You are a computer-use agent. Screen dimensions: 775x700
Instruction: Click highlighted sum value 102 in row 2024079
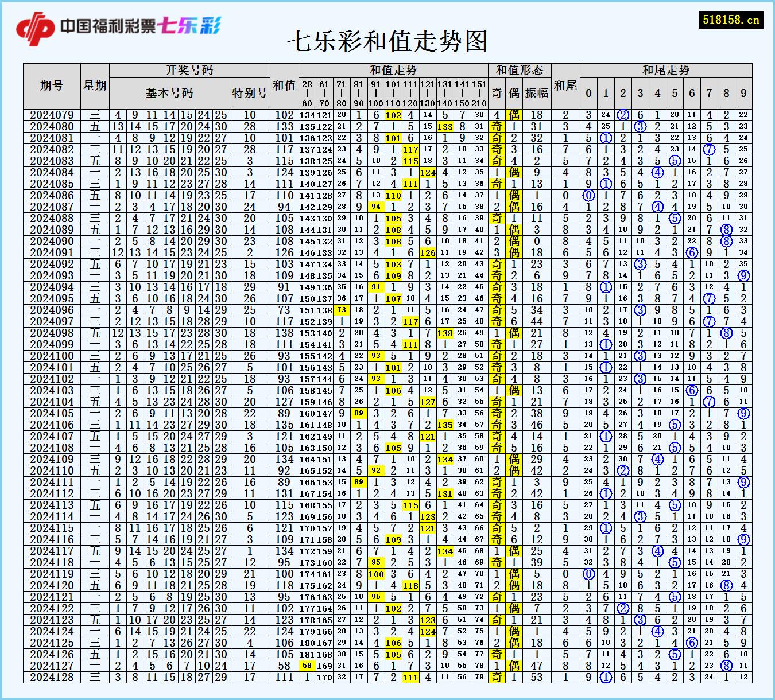pos(392,114)
